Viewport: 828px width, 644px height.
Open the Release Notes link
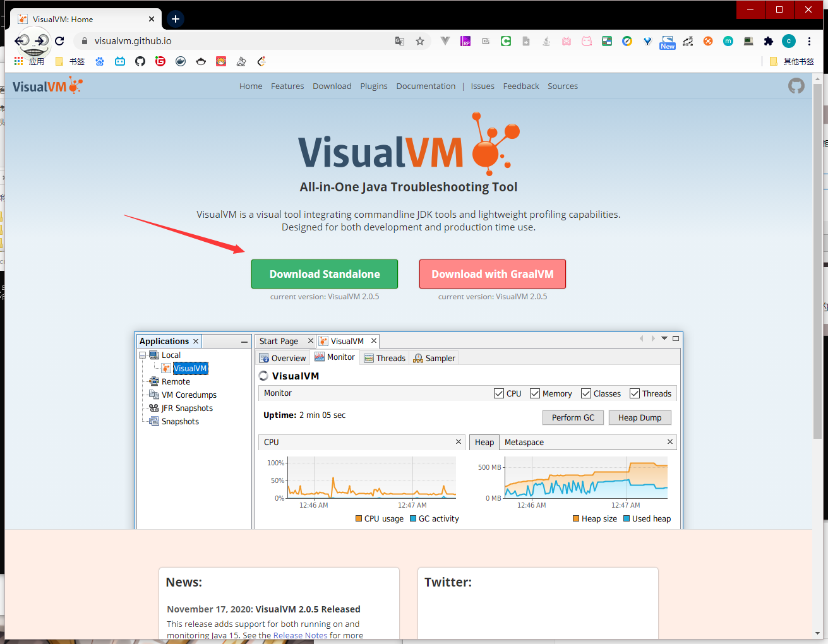pyautogui.click(x=300, y=635)
